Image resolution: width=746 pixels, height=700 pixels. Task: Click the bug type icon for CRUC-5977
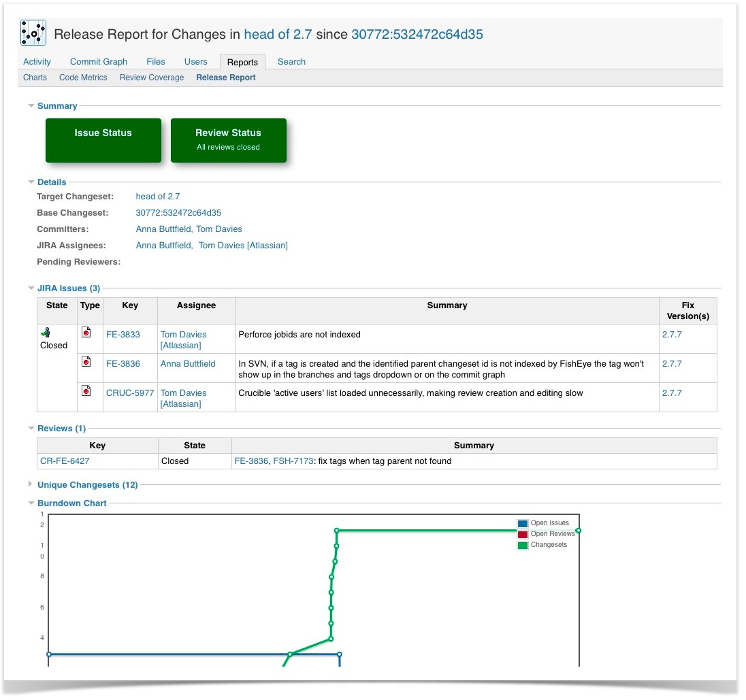click(86, 391)
